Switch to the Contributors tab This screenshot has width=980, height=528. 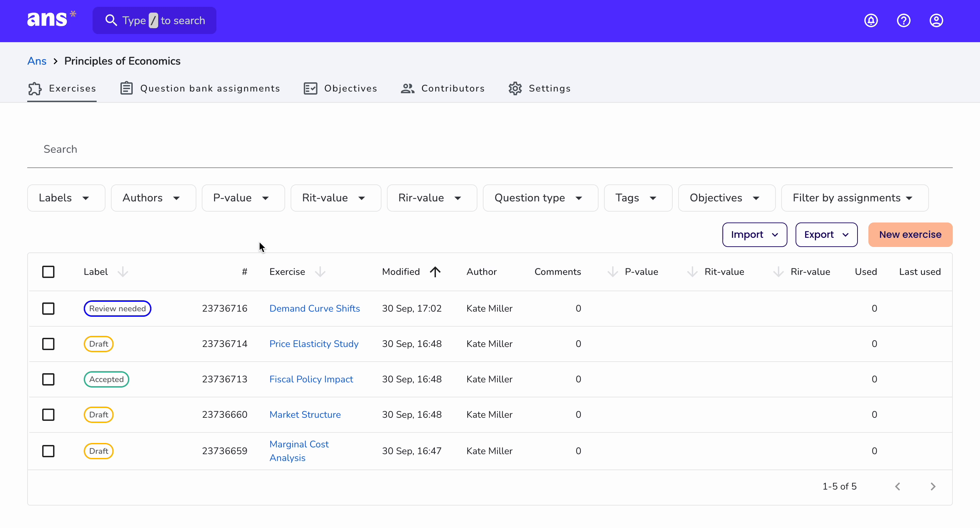(442, 88)
